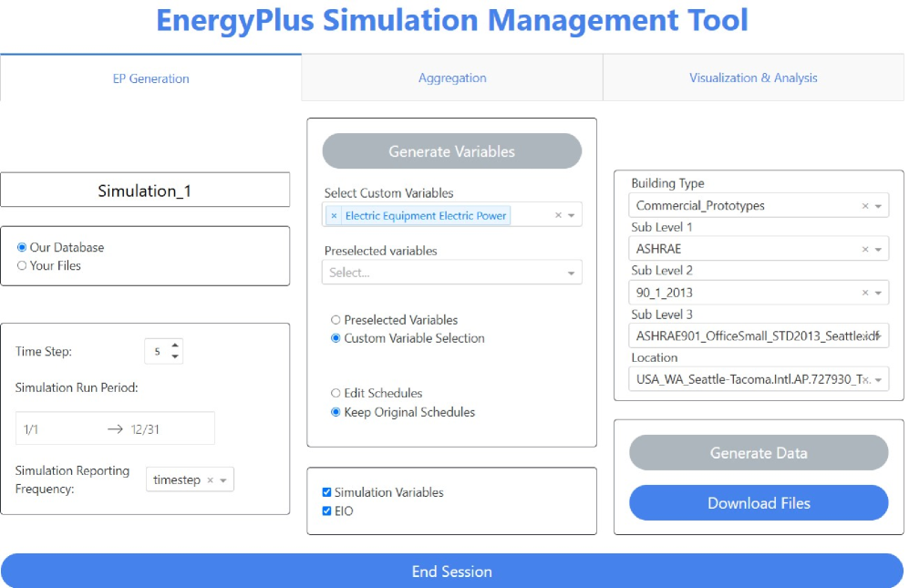Image resolution: width=909 pixels, height=588 pixels.
Task: Increase the Time Step value with up arrow
Action: tap(175, 346)
